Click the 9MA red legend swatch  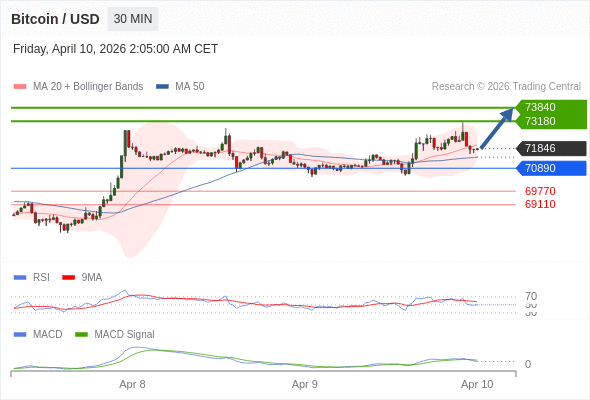pyautogui.click(x=68, y=278)
